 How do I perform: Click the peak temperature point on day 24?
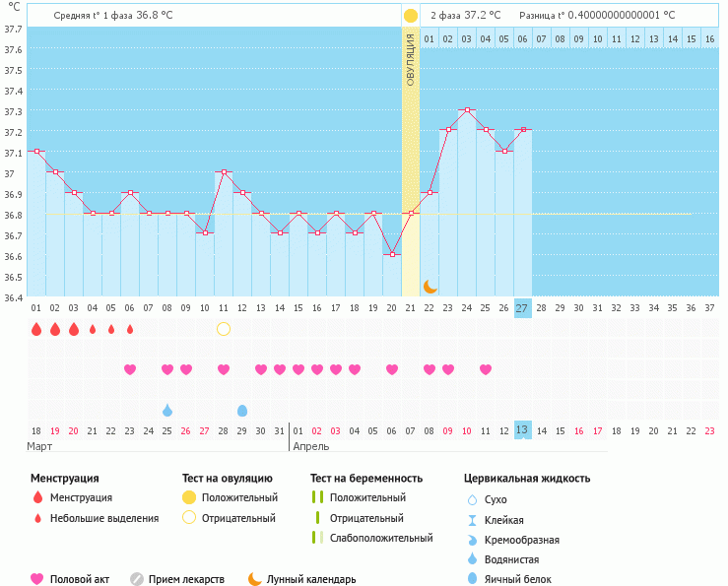pyautogui.click(x=467, y=110)
